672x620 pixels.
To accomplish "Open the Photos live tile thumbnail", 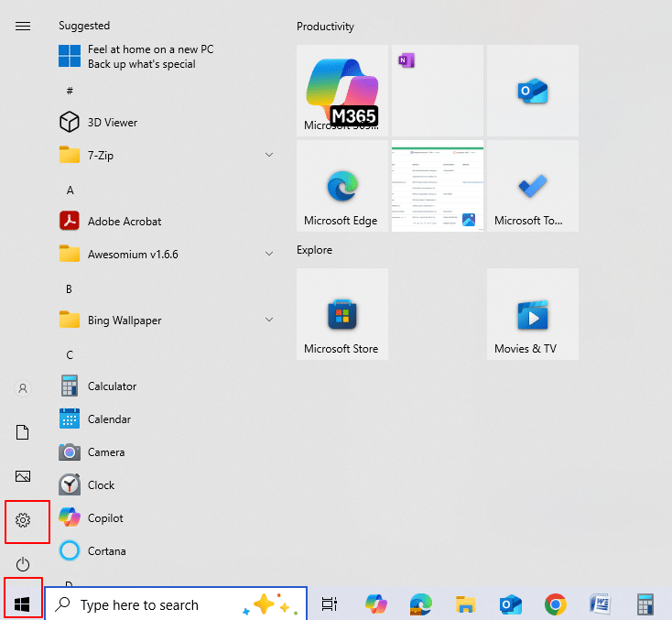I will pos(437,186).
